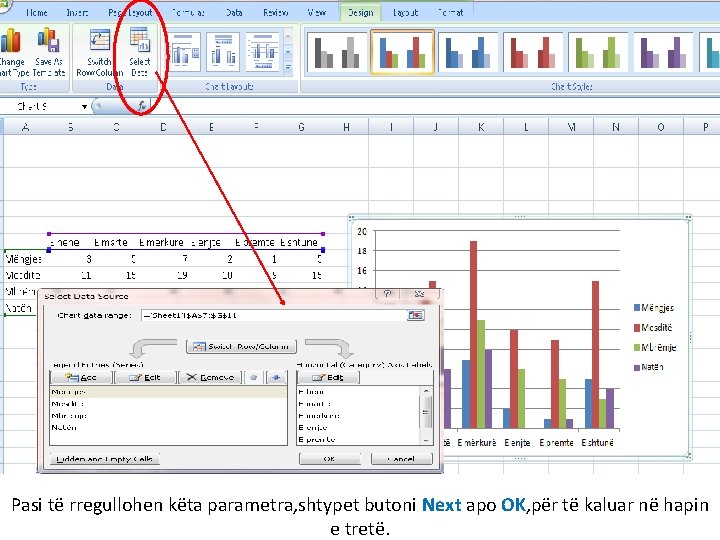Click the dialog help question mark
The image size is (720, 540).
pyautogui.click(x=388, y=293)
